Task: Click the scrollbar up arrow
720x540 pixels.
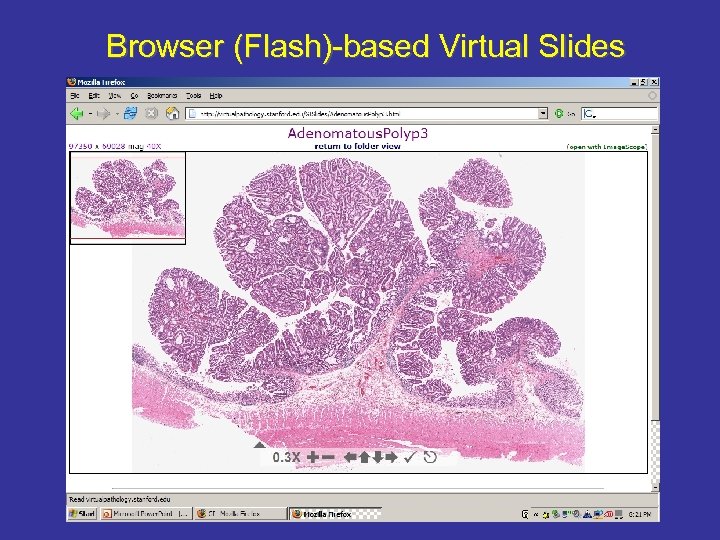Action: click(655, 129)
